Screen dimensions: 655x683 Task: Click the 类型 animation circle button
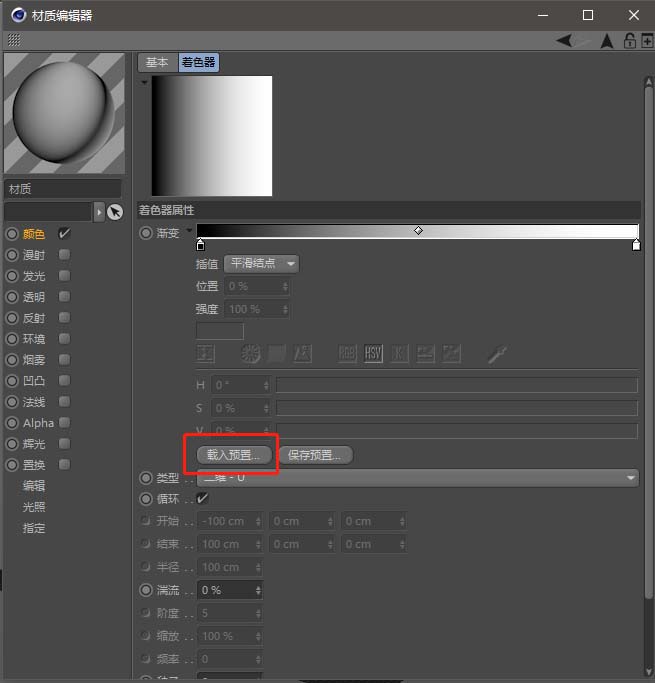pos(146,478)
